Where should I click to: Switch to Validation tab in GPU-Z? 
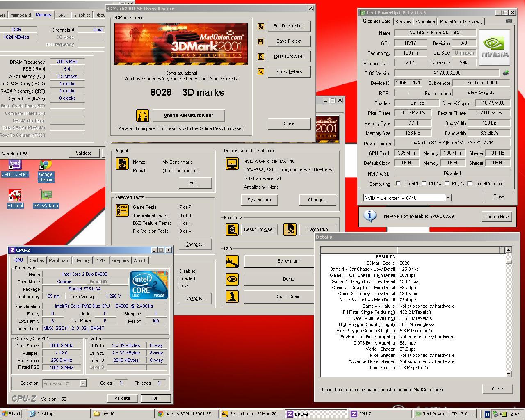[x=425, y=22]
